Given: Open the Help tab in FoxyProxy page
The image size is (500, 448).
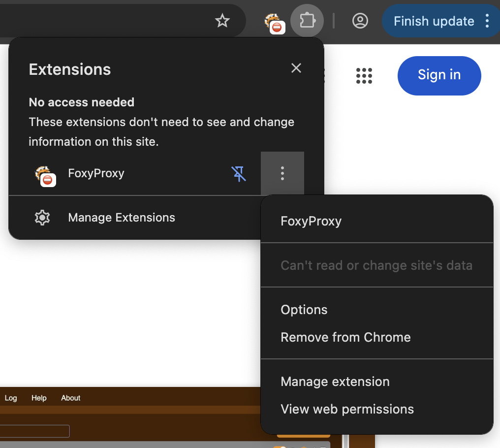Looking at the screenshot, I should point(39,398).
